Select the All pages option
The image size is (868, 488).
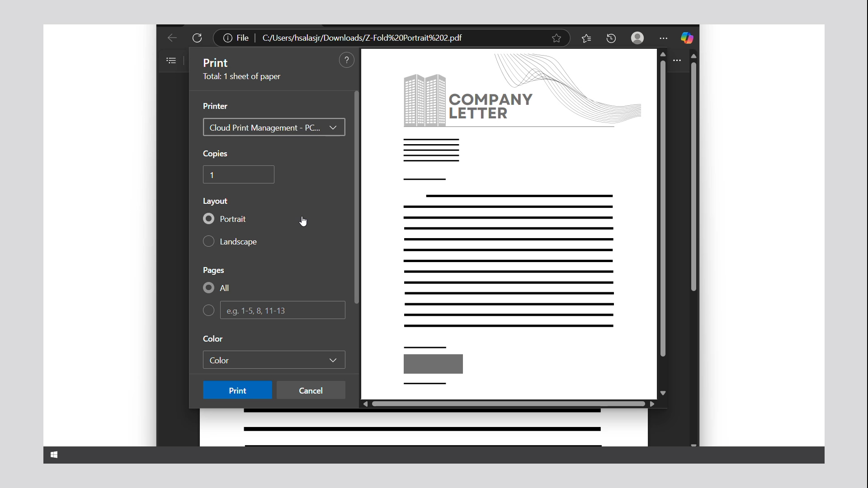pos(208,288)
